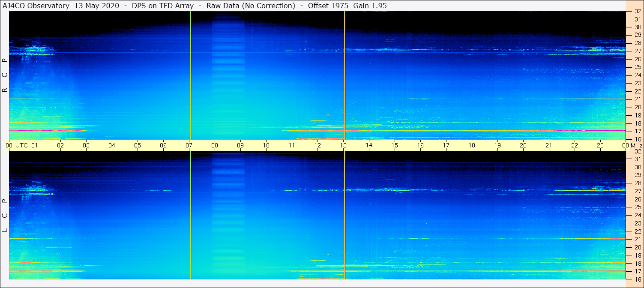
Task: Click the 32 MHz label on RCP frequency scale
Action: (638, 12)
